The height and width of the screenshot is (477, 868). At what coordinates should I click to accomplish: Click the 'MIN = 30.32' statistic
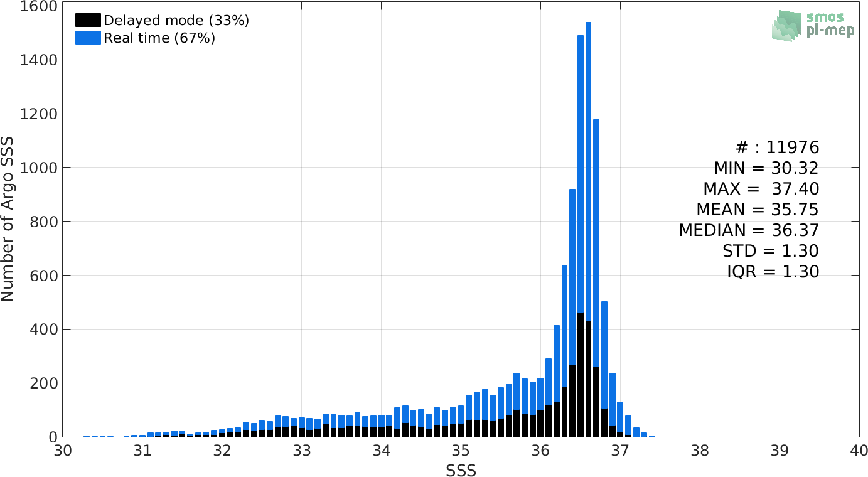point(766,168)
